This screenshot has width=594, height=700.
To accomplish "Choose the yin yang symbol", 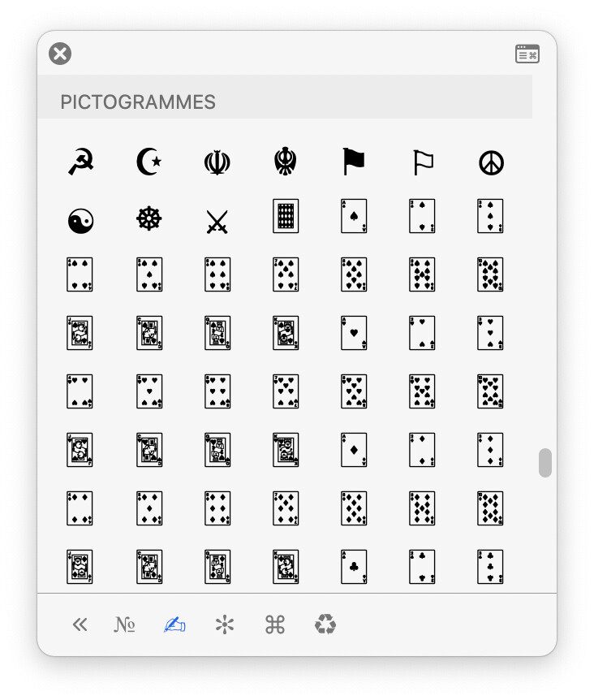I will pyautogui.click(x=80, y=221).
